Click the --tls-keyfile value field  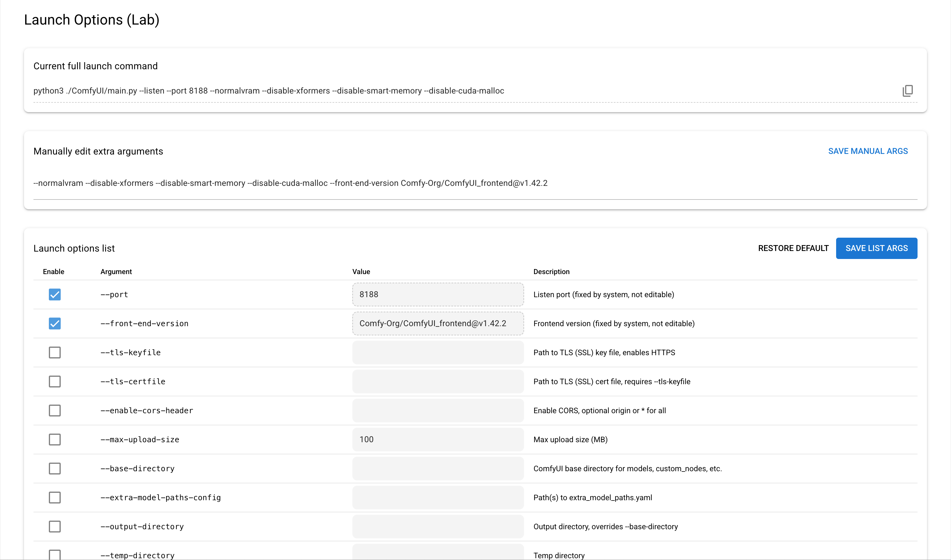click(438, 353)
